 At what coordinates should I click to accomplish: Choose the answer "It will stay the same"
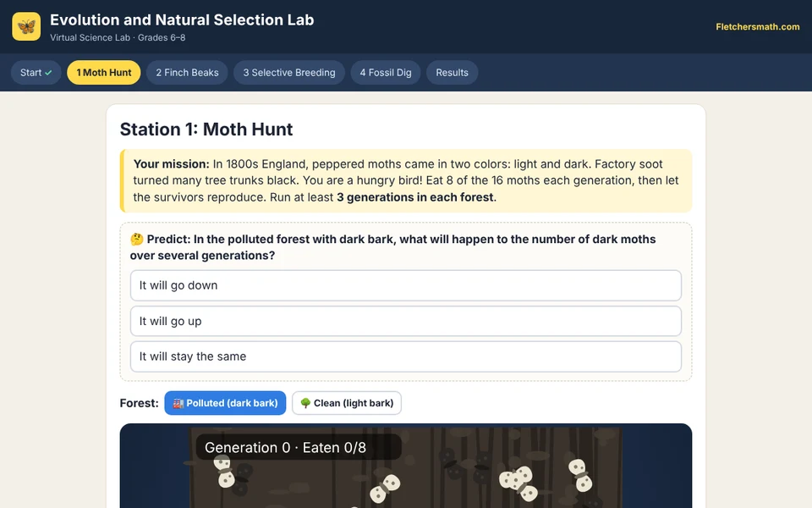(405, 356)
